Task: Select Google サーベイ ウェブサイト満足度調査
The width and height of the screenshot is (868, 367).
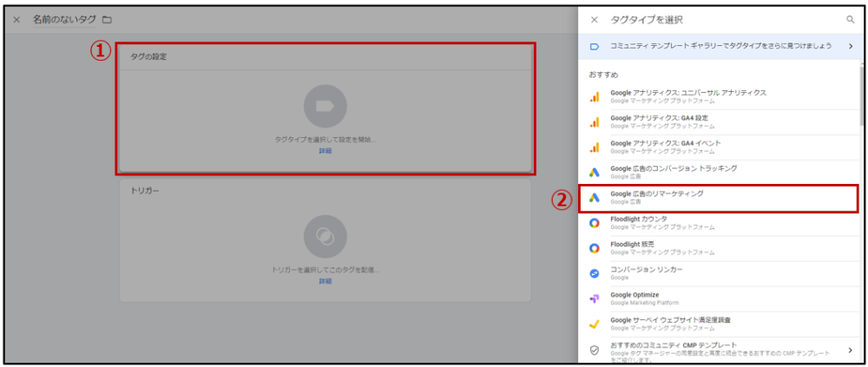Action: 720,324
